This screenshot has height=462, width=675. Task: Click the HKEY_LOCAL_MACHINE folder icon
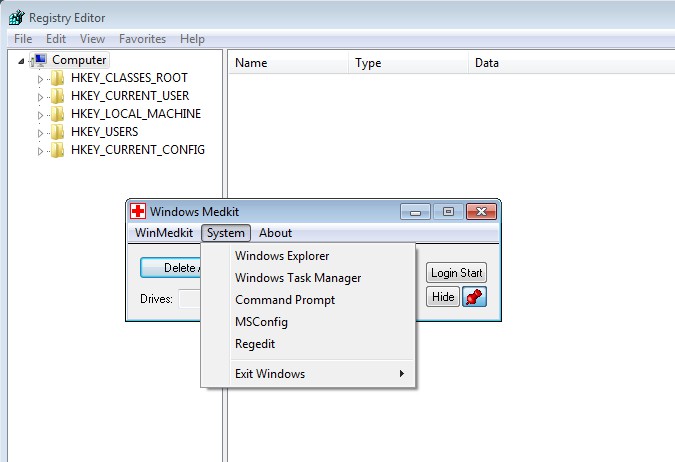57,114
